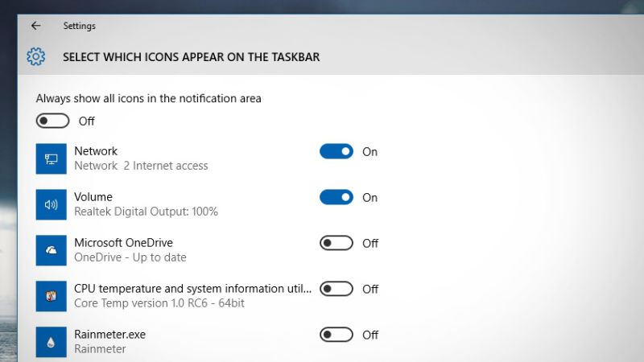The width and height of the screenshot is (644, 362).
Task: Click the Rainmeter.exe item name
Action: (109, 335)
